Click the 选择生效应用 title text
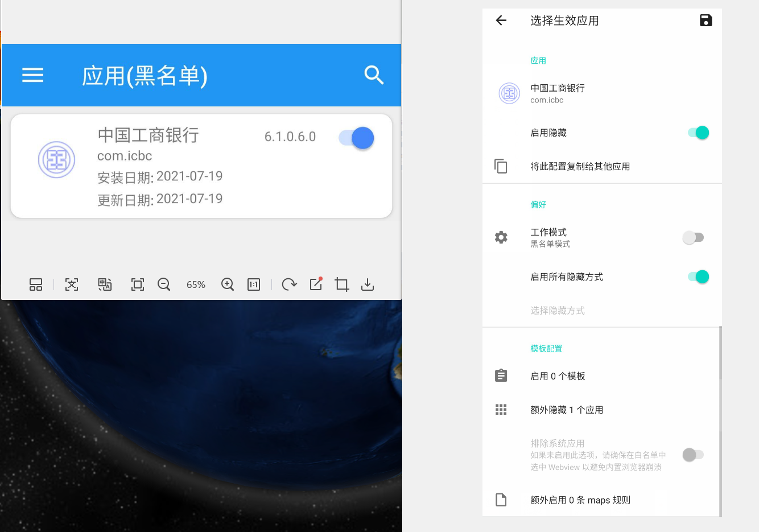The image size is (759, 532). pyautogui.click(x=564, y=20)
